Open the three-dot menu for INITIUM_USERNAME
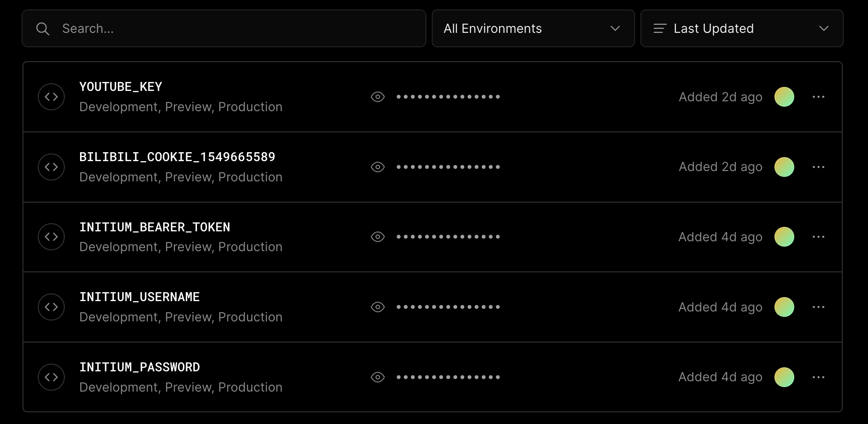The width and height of the screenshot is (868, 424). tap(819, 307)
